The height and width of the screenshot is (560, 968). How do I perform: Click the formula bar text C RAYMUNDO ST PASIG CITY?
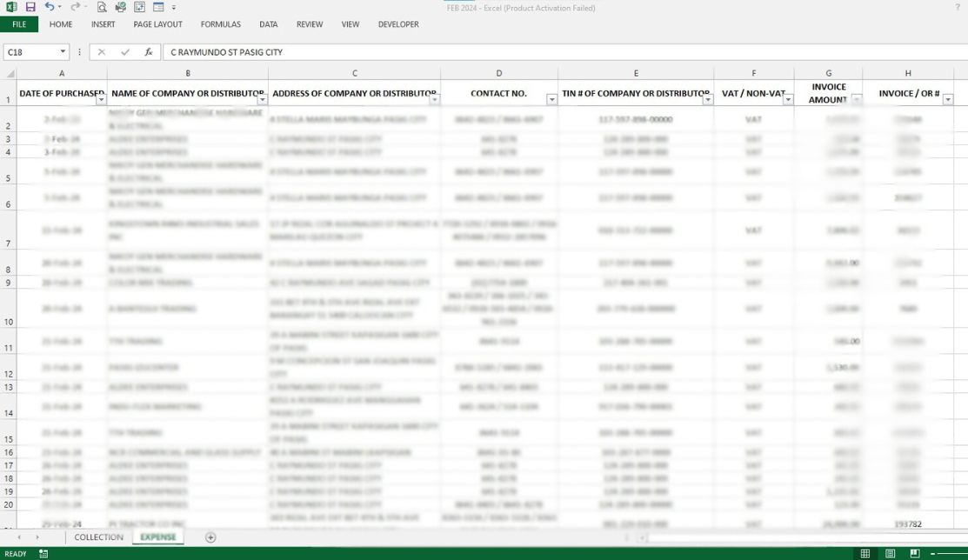(x=227, y=52)
